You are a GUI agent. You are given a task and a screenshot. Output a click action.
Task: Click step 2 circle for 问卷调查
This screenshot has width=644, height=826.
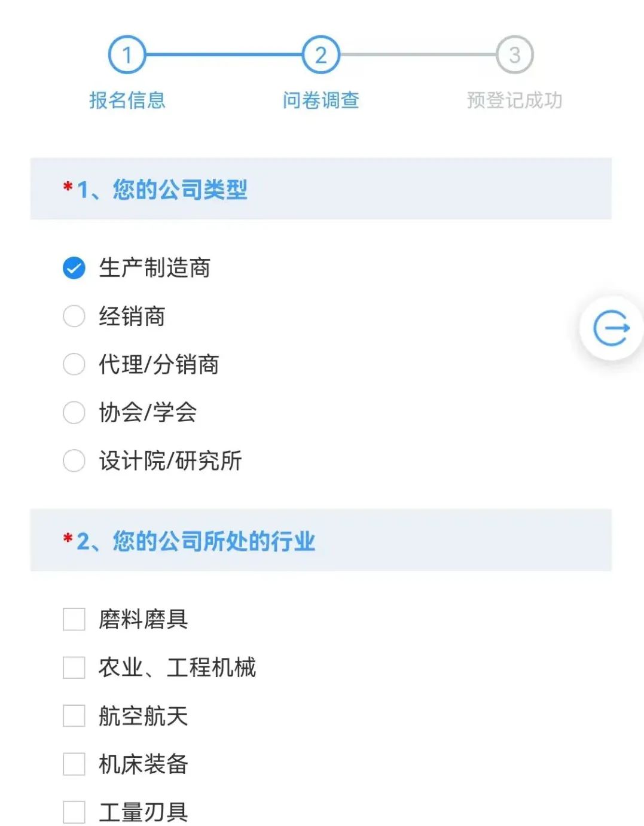click(x=321, y=55)
